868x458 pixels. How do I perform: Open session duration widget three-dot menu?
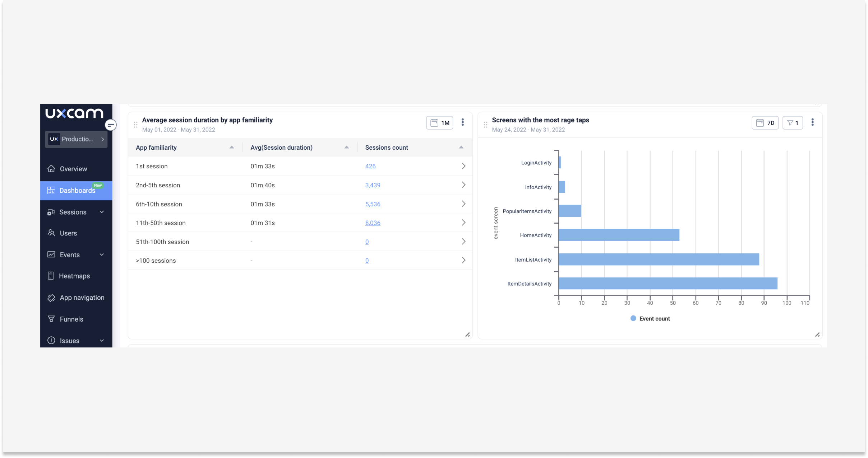(463, 122)
